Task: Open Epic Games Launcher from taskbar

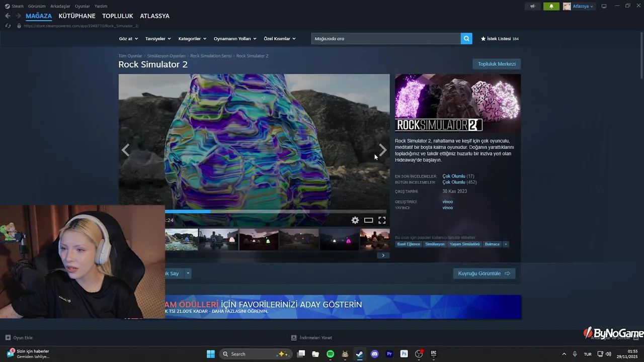Action: pos(433,354)
